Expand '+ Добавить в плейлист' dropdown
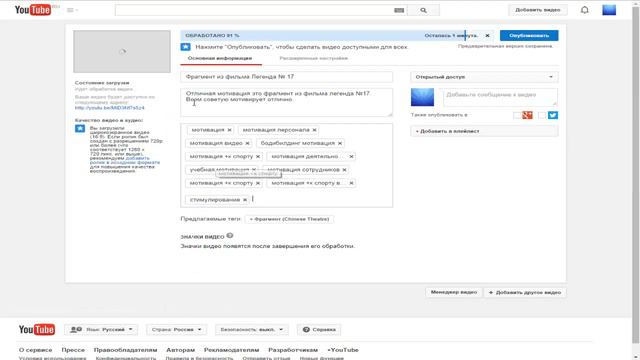 484,131
